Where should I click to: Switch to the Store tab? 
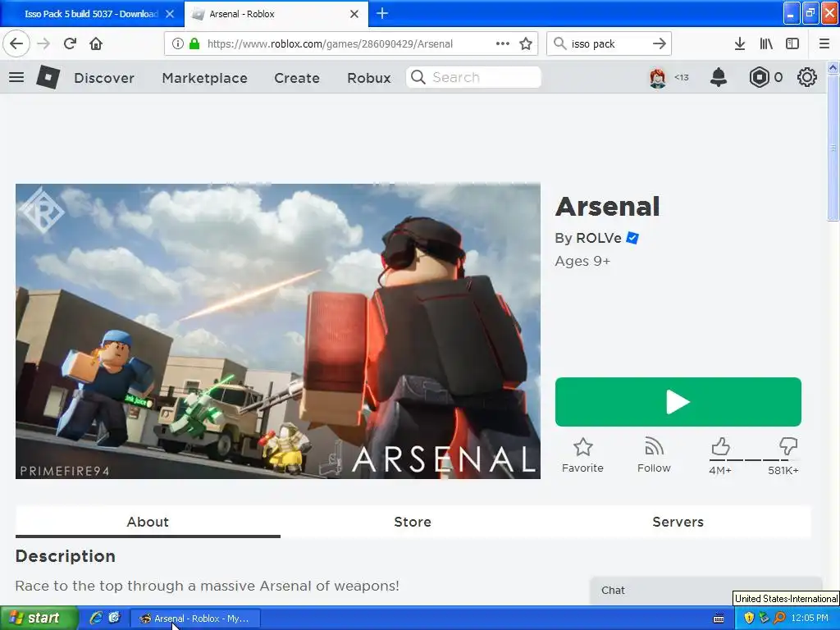click(x=413, y=522)
